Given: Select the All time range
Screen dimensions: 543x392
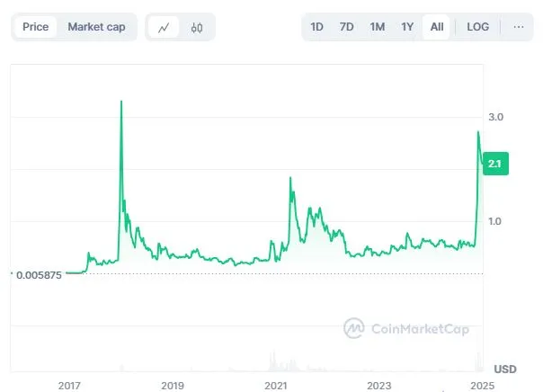Looking at the screenshot, I should [x=437, y=27].
